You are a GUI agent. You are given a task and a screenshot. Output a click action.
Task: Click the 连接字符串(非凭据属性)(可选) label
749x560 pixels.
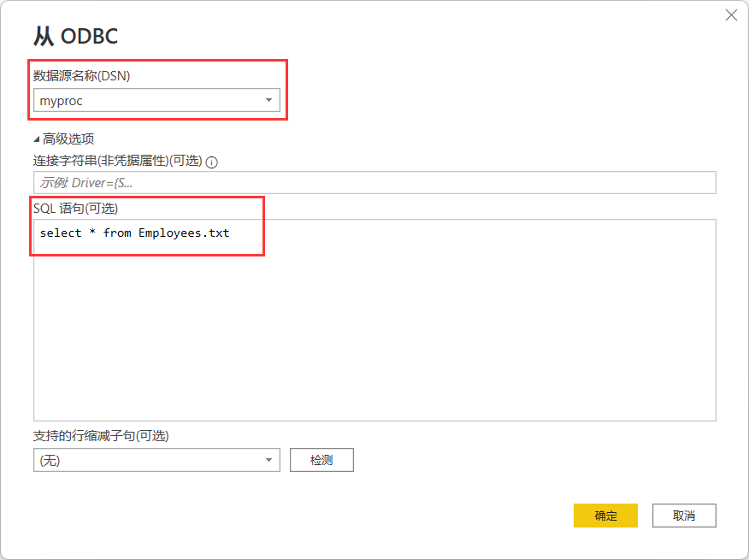tap(117, 161)
